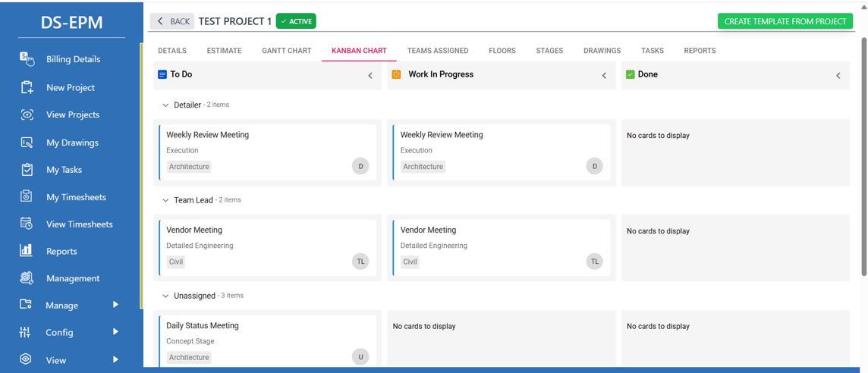Collapse the To Do column

click(x=370, y=75)
